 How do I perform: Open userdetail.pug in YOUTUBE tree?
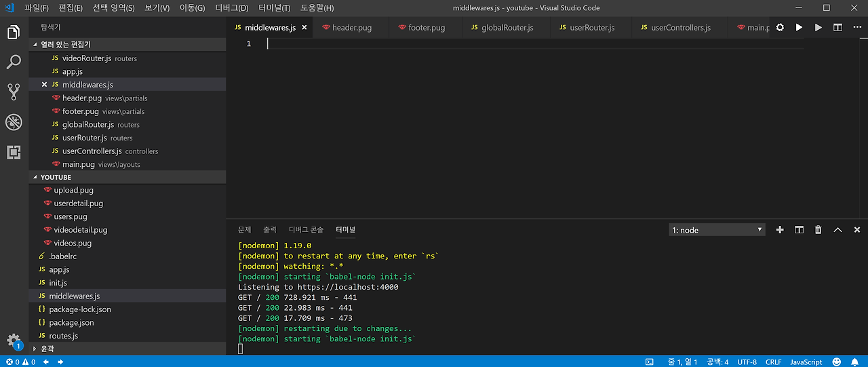coord(127,204)
